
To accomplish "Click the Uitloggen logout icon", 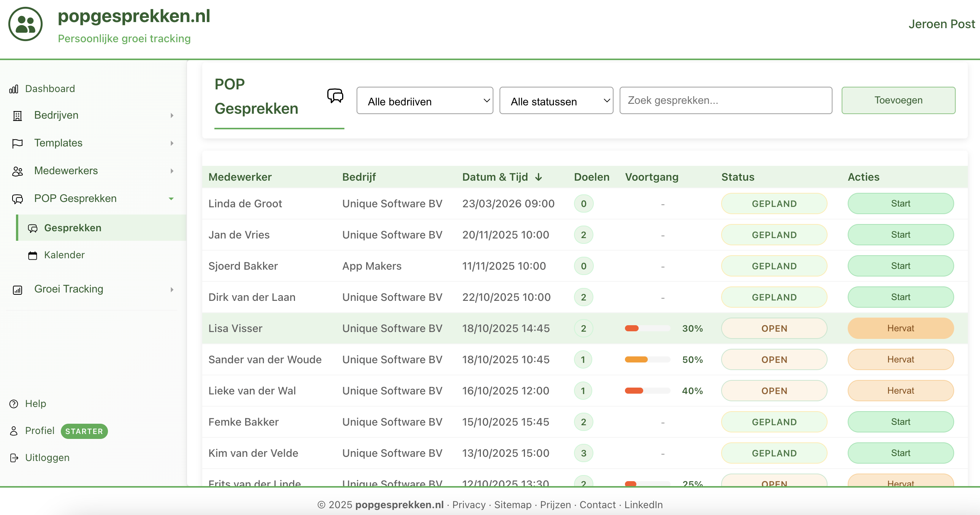I will point(14,458).
